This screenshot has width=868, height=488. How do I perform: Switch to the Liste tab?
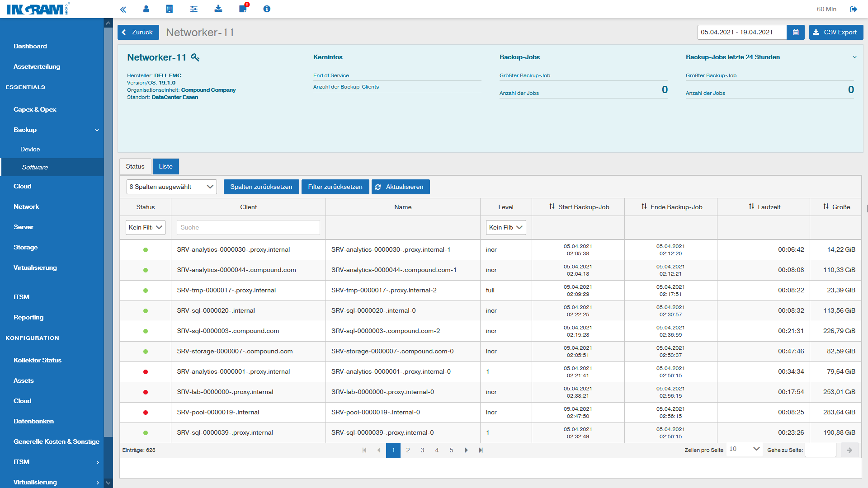click(x=166, y=167)
